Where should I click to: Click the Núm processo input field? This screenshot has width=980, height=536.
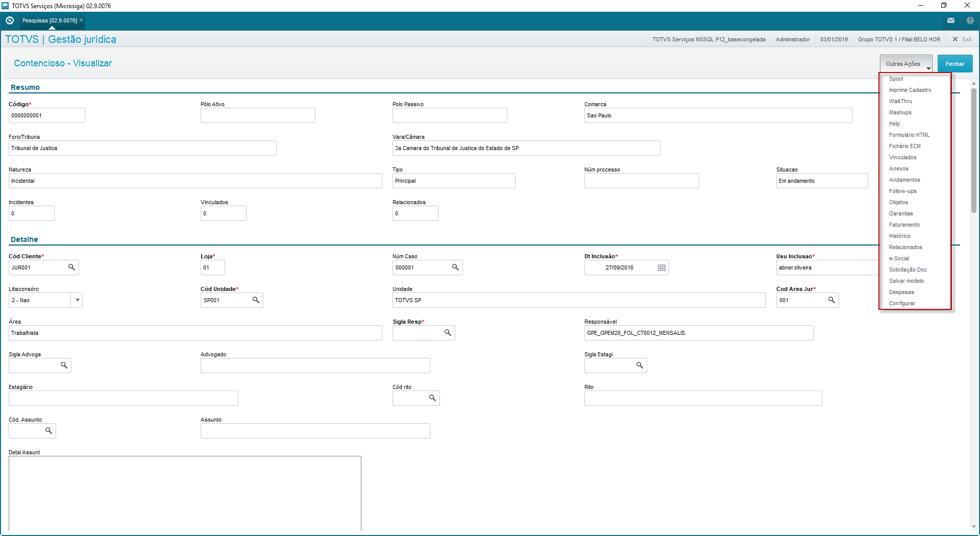[x=642, y=181]
